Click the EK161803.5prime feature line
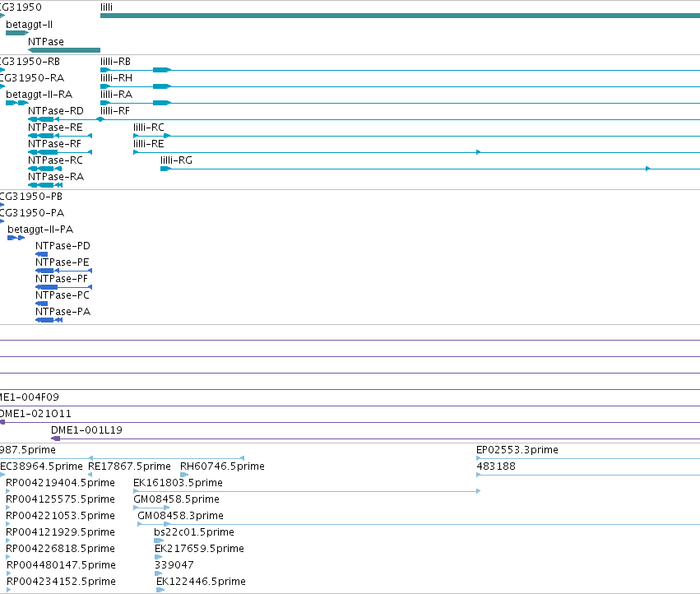This screenshot has width=700, height=594. (x=307, y=491)
